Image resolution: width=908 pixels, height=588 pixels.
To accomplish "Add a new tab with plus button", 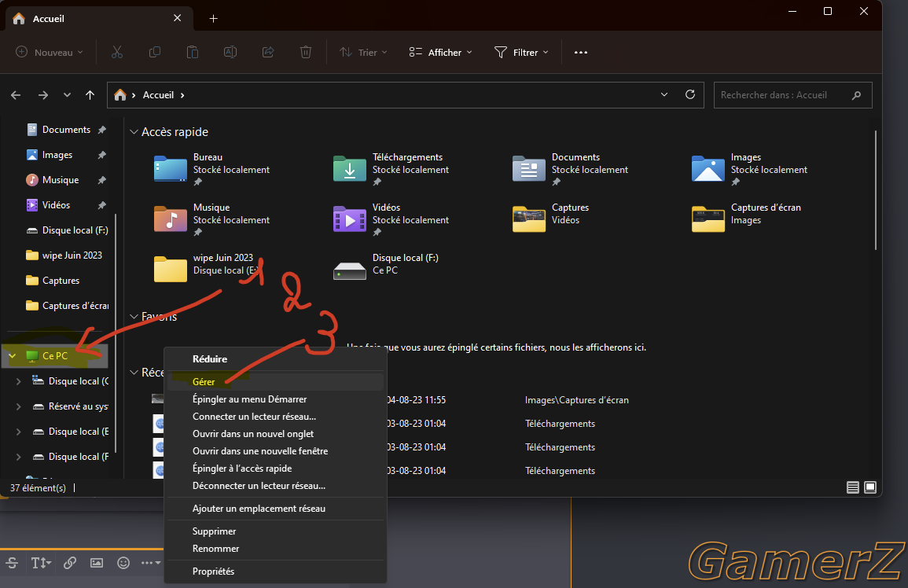I will pos(213,19).
